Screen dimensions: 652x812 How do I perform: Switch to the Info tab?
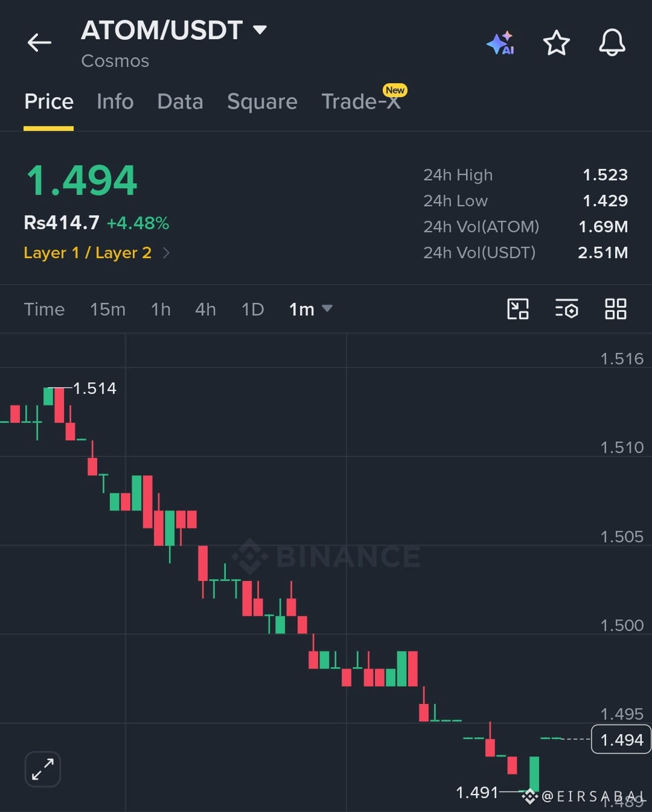click(115, 101)
